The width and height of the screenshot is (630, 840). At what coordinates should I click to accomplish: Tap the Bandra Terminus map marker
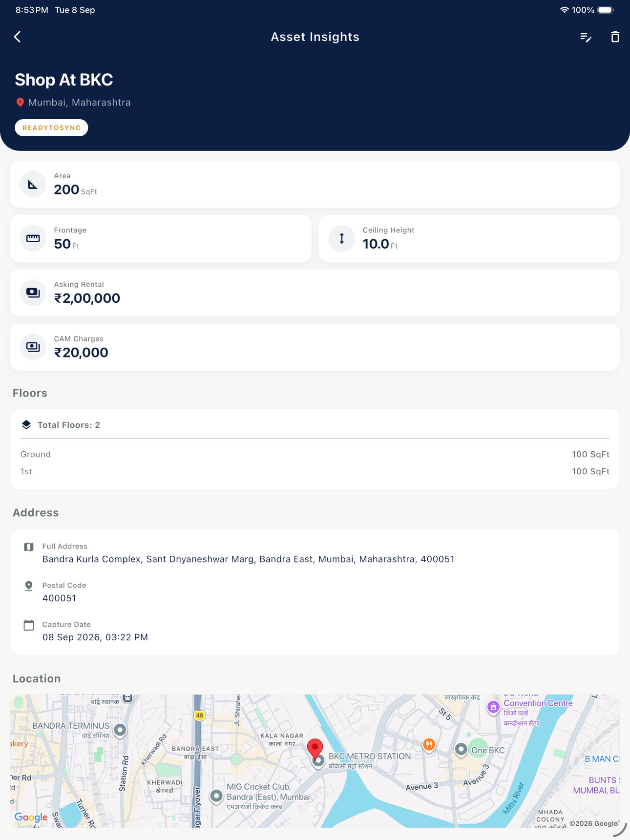pyautogui.click(x=120, y=730)
